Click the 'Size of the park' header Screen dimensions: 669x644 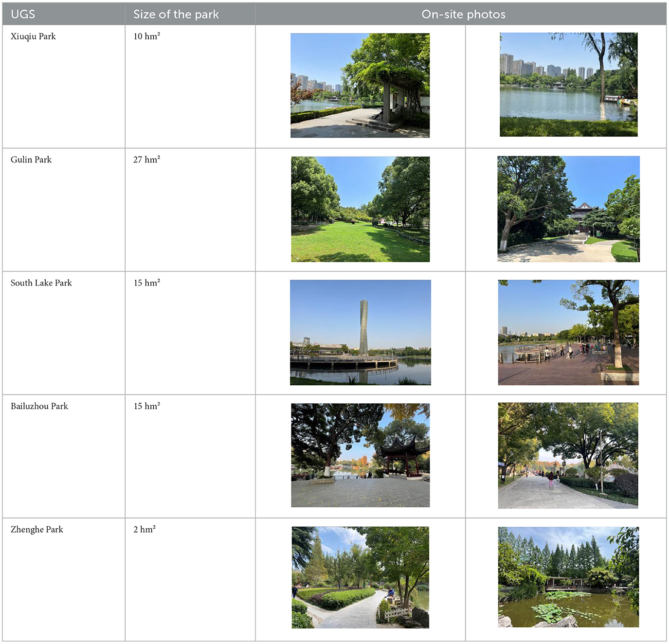coord(176,14)
